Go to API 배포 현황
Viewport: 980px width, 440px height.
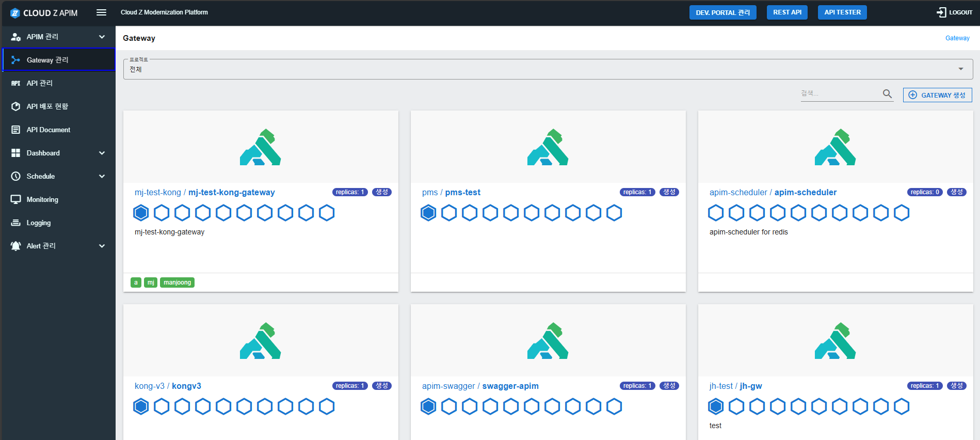pyautogui.click(x=59, y=106)
